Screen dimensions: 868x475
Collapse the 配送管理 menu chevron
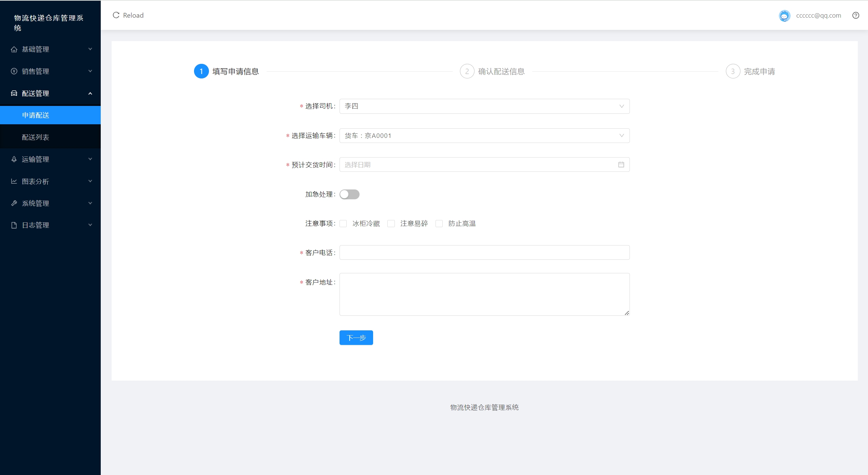pyautogui.click(x=90, y=93)
